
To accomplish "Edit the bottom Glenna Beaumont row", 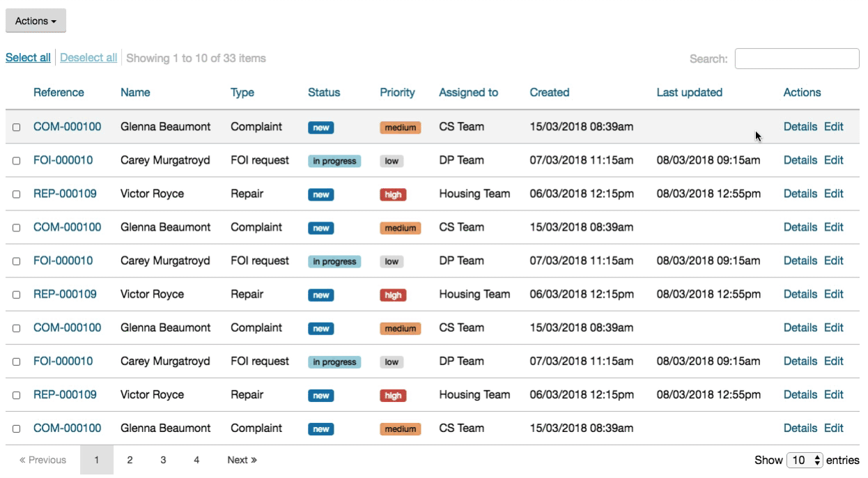I will (x=833, y=428).
